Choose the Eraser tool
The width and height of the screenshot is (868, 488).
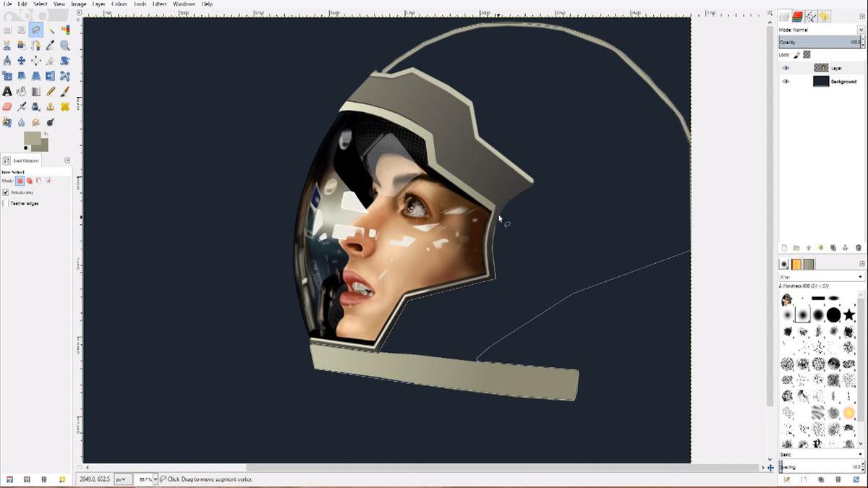coord(7,106)
